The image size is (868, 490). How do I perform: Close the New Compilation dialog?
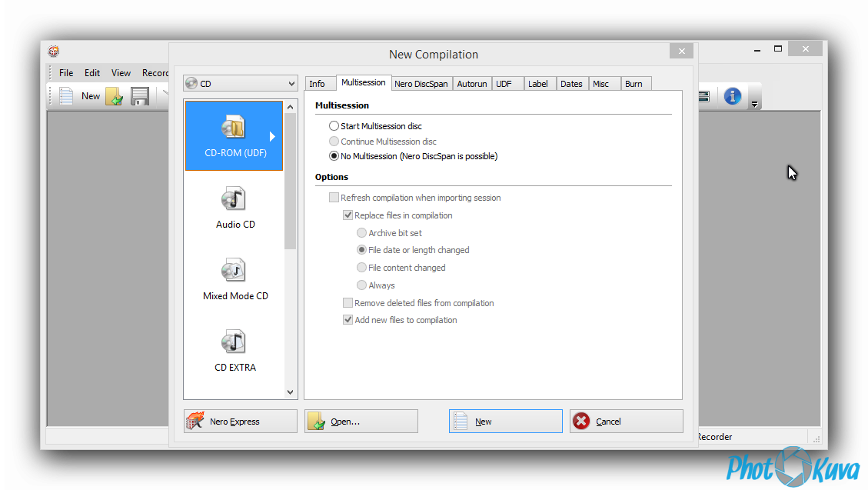point(681,51)
